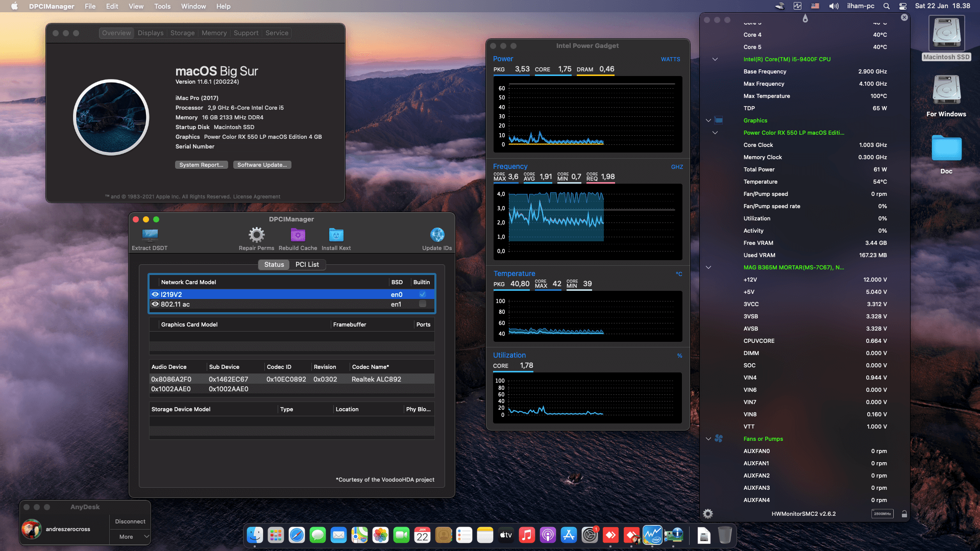Open Maps from the Dock
The width and height of the screenshot is (980, 551).
pos(359,535)
